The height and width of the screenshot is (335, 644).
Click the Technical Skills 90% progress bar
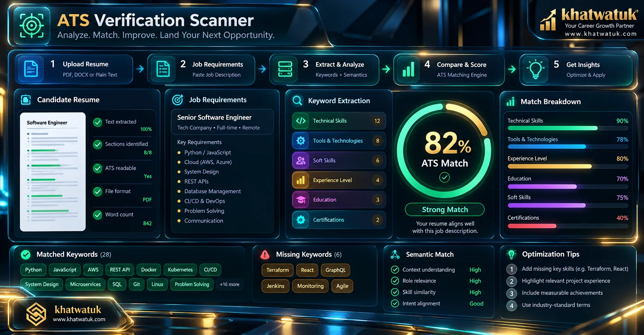tap(568, 128)
